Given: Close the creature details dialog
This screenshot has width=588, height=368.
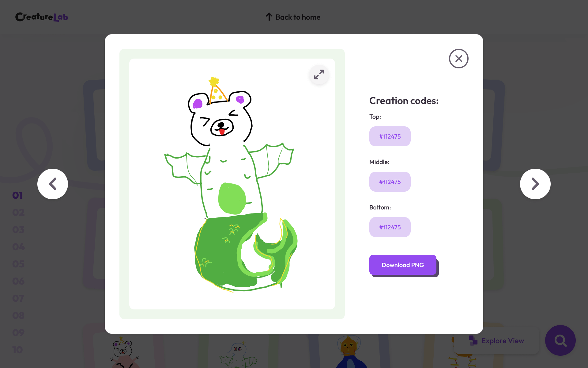Looking at the screenshot, I should (x=458, y=59).
